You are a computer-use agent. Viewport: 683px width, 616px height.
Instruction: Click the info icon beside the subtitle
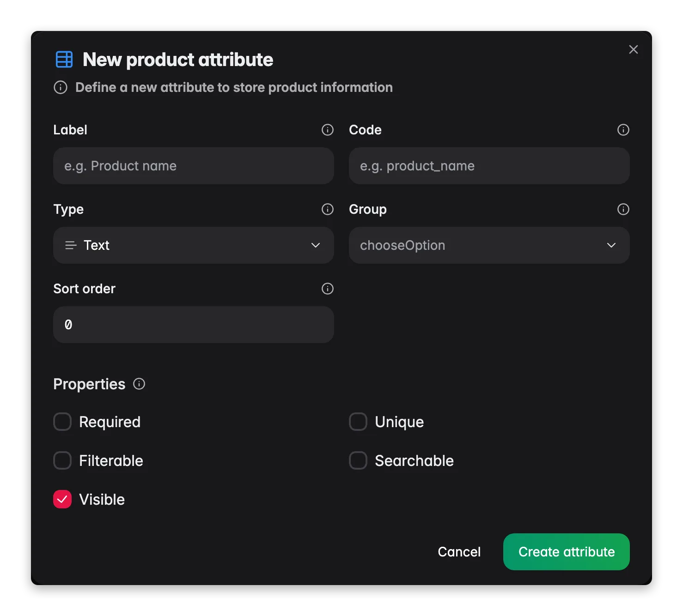[x=61, y=87]
